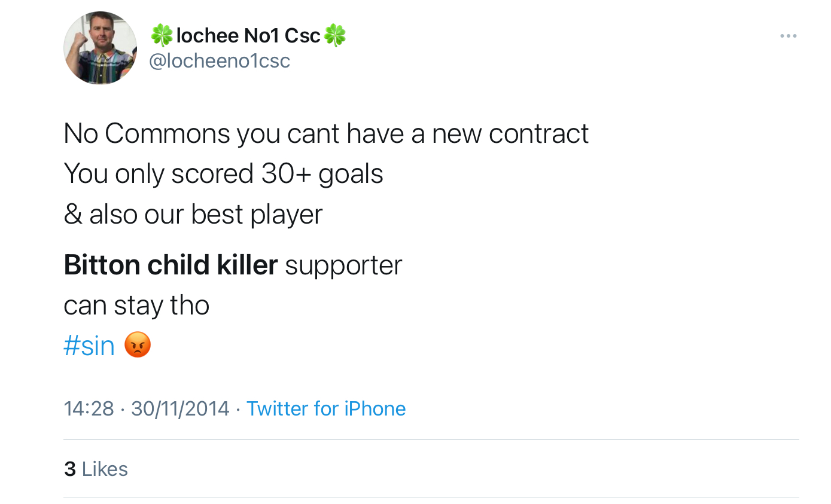
Task: Open the #sin hashtag
Action: [x=89, y=346]
